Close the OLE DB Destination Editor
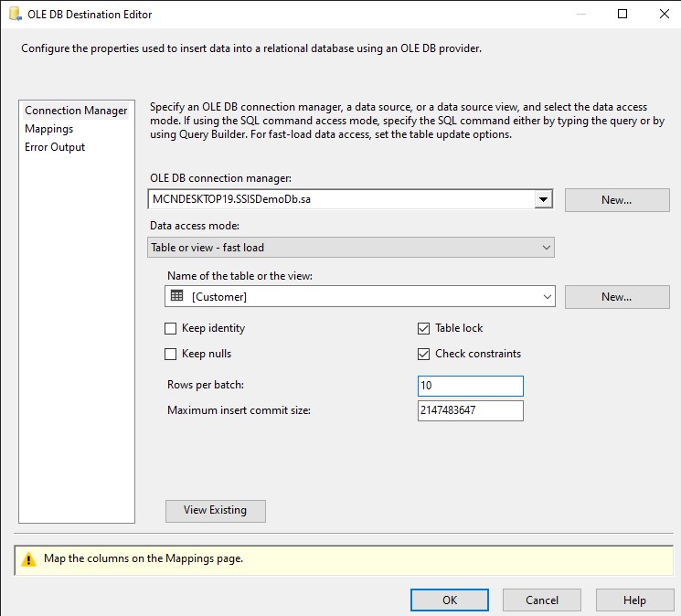The width and height of the screenshot is (681, 616). point(664,14)
